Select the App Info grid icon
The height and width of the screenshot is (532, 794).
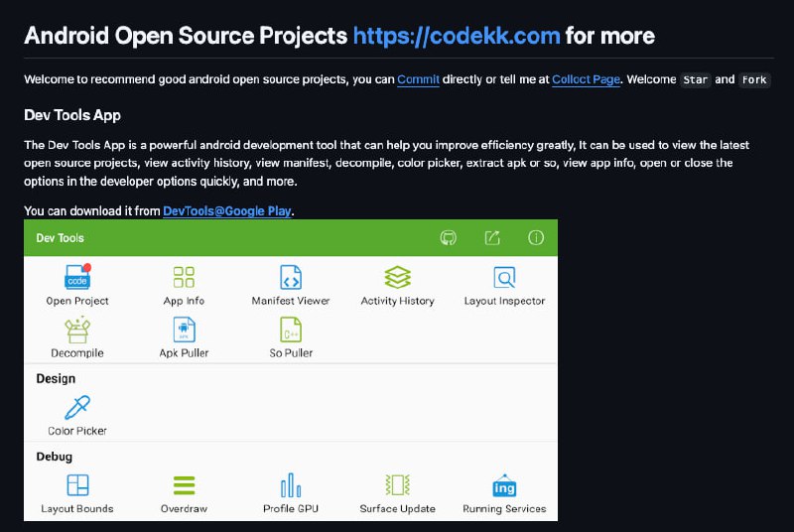click(x=184, y=277)
